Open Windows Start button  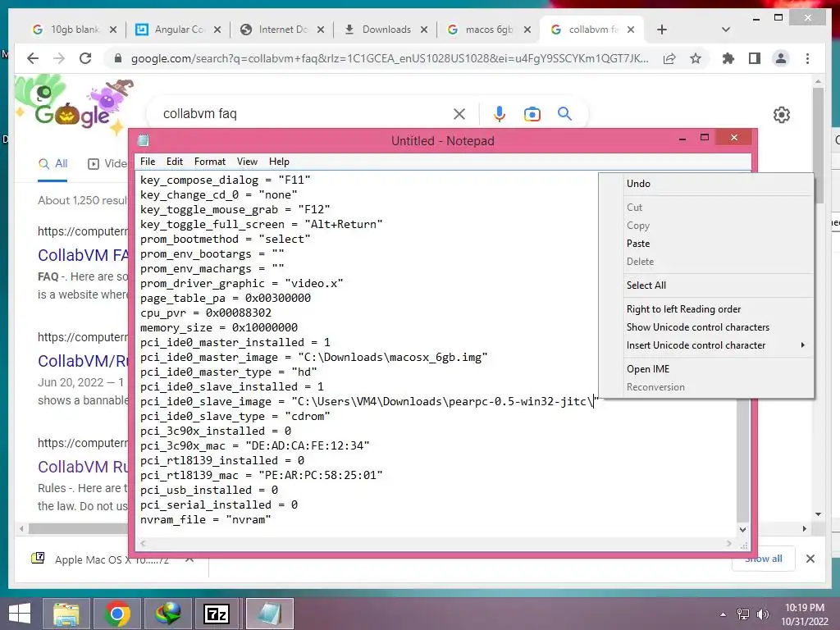(20, 614)
